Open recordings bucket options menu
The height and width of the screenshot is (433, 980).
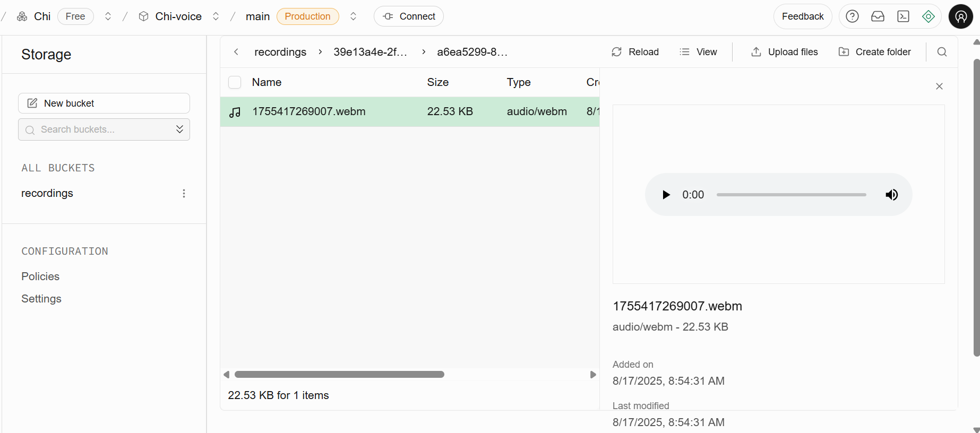184,194
